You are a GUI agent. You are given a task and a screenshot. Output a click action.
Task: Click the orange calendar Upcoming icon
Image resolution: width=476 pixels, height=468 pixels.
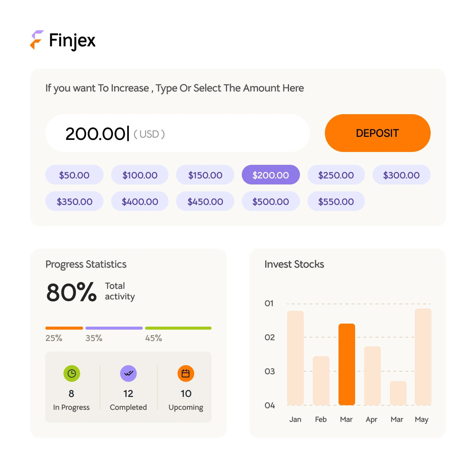tap(185, 373)
